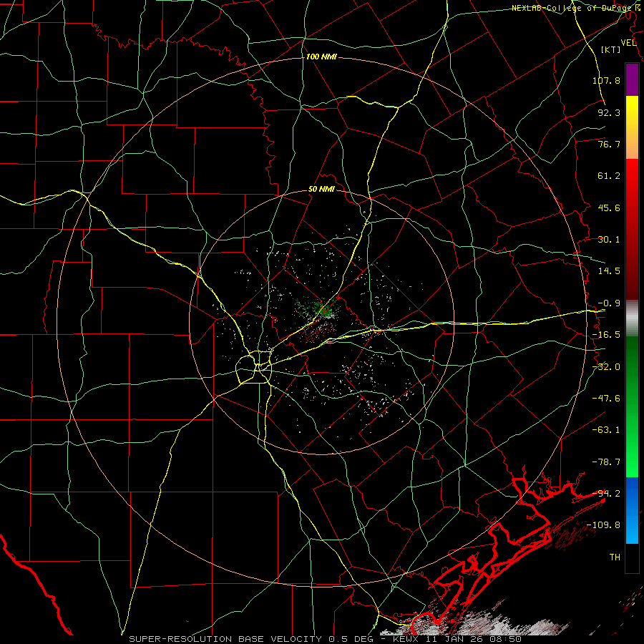Screen dimensions: 644x644
Task: Click the green segment of the color bar
Action: (632, 406)
